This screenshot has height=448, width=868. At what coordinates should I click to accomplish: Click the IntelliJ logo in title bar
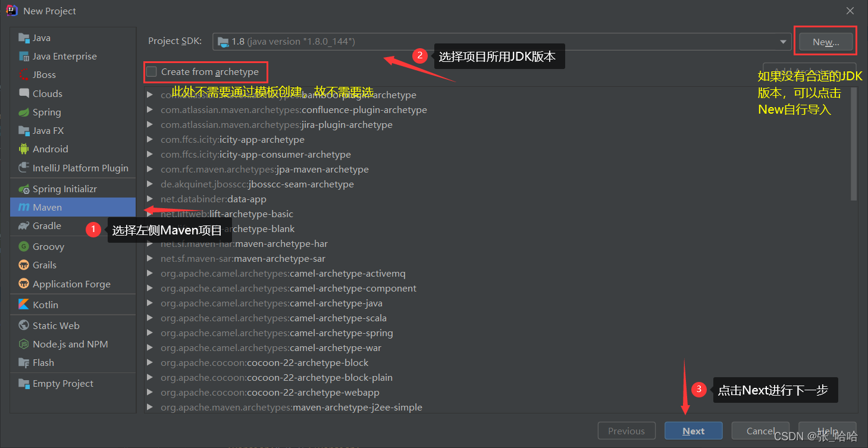[x=13, y=11]
